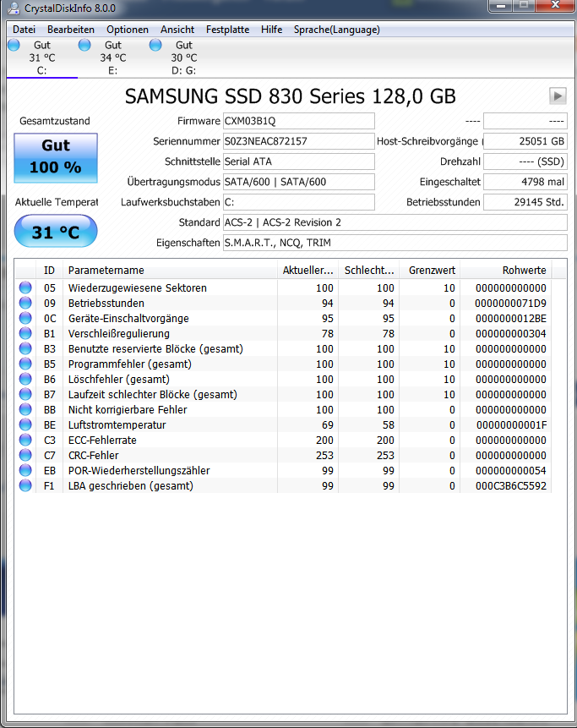
Task: Click status icon for Wiederzugewiesene Sektoren
Action: click(25, 287)
